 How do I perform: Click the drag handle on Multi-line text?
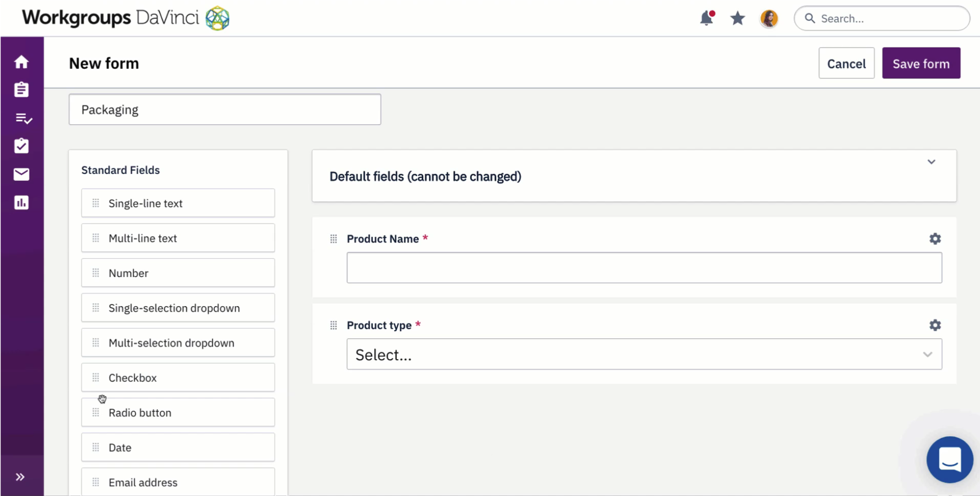[x=96, y=238]
